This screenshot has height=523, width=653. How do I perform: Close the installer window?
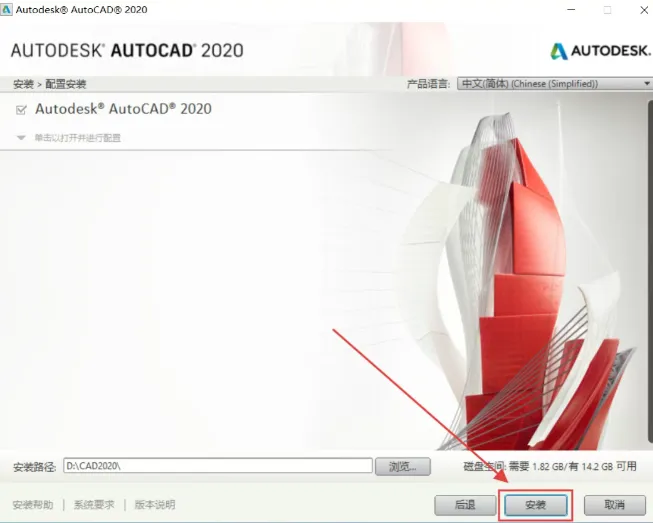[644, 10]
